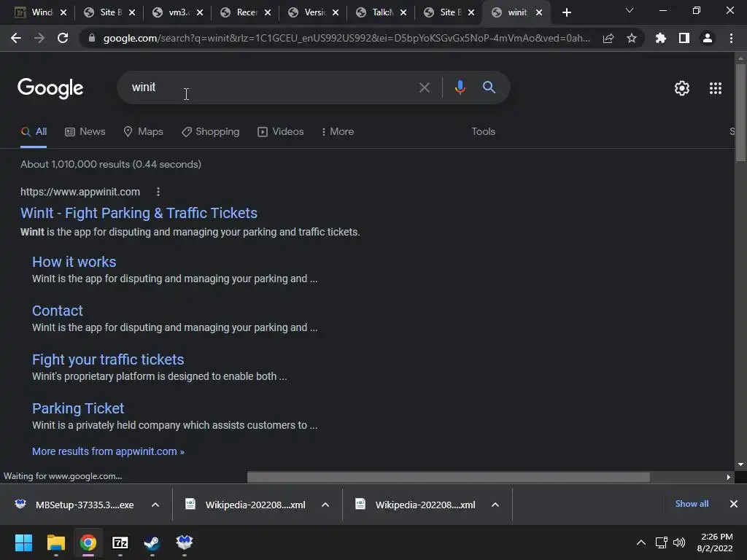This screenshot has height=560, width=747.
Task: Open the Windows Start menu
Action: tap(23, 542)
